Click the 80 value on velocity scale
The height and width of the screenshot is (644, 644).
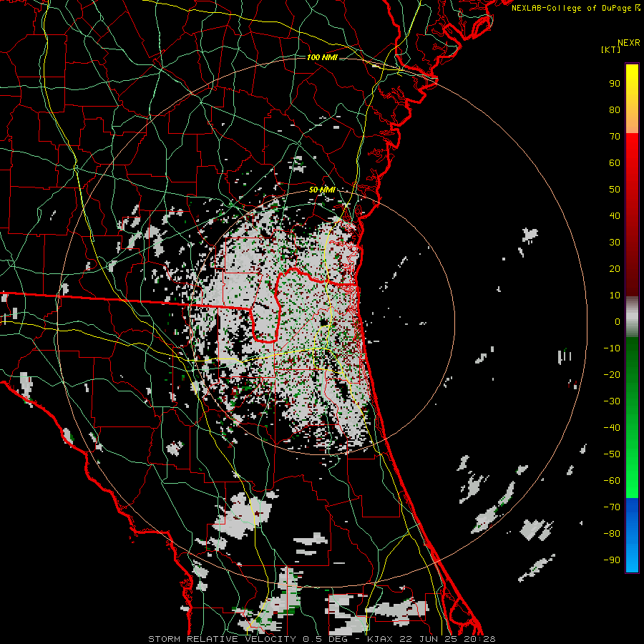(615, 109)
